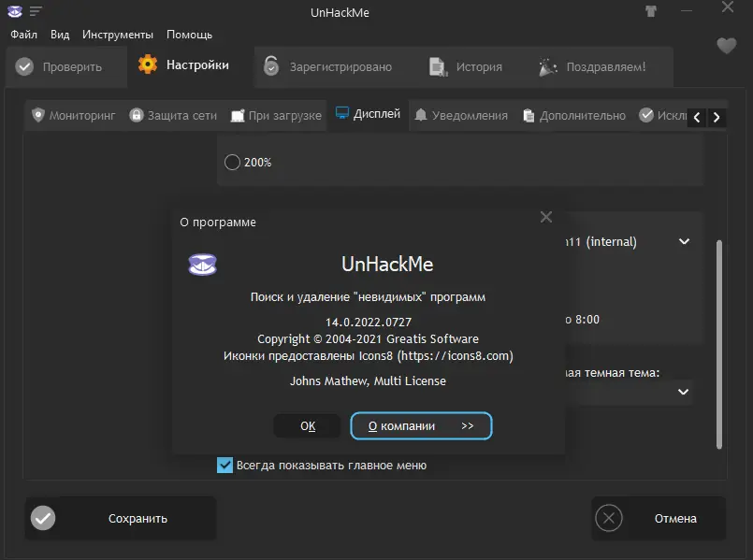Click the О компании >> button
Image resolution: width=753 pixels, height=560 pixels.
(421, 425)
